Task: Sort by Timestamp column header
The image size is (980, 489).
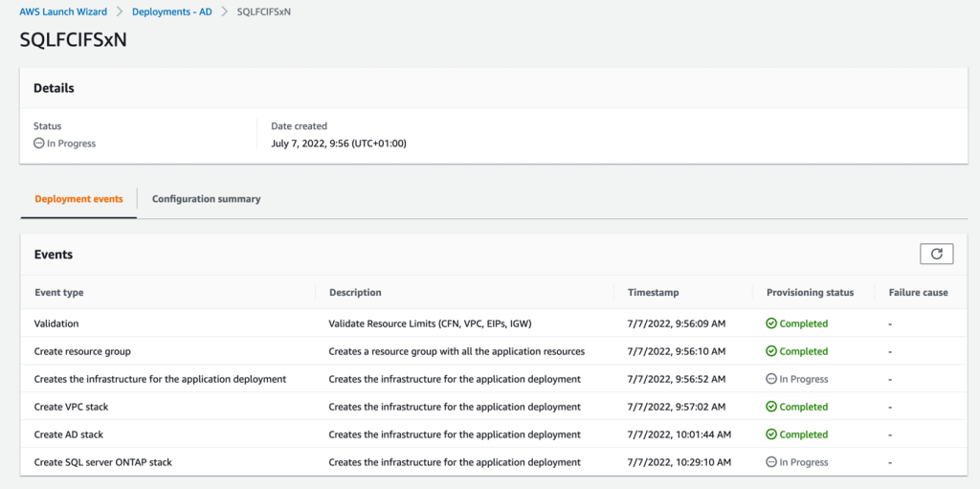Action: (x=653, y=292)
